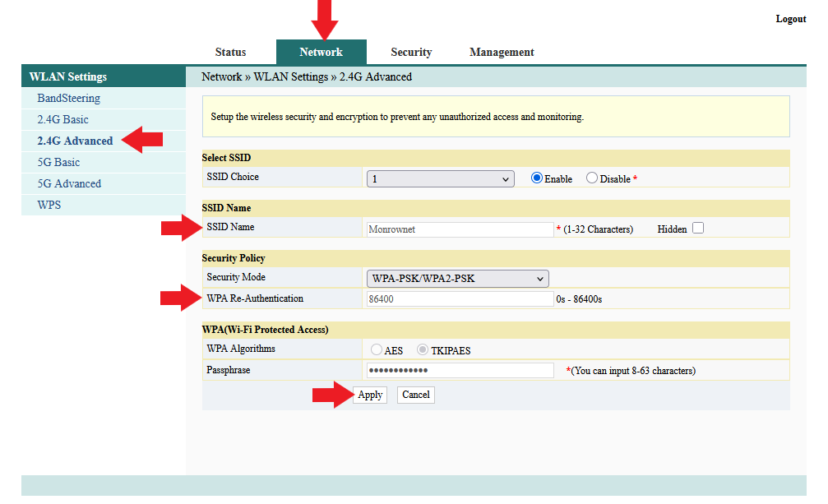Screen dimensions: 828x504
Task: Click the 'WPA(Wi-Fi Protected Access)' heading
Action: (265, 330)
